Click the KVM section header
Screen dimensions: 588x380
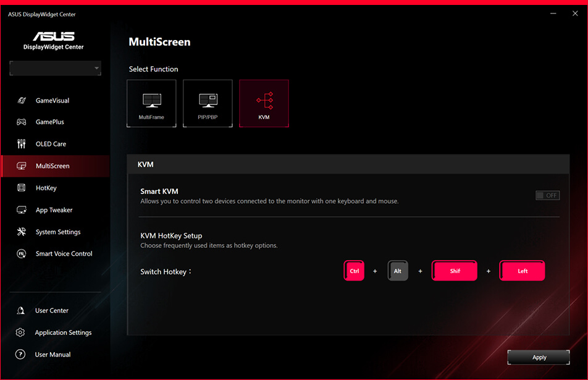click(x=348, y=164)
